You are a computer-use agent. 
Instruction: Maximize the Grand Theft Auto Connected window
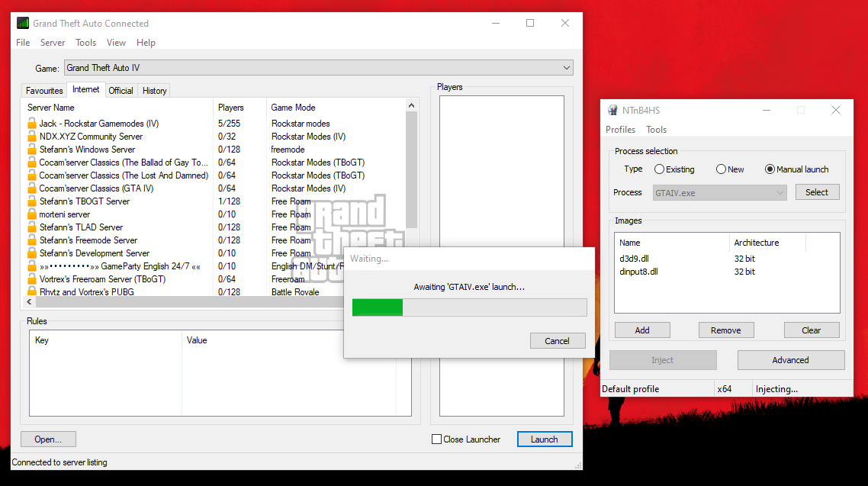point(530,23)
